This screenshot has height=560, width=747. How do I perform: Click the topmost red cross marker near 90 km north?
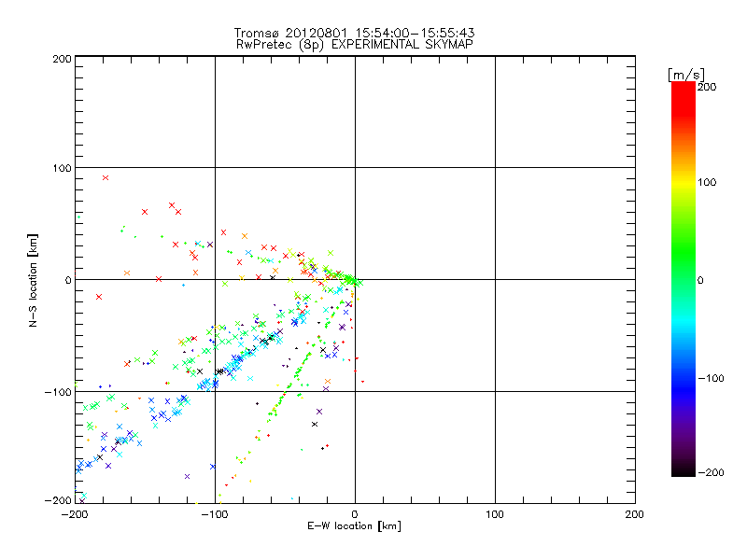(x=106, y=177)
